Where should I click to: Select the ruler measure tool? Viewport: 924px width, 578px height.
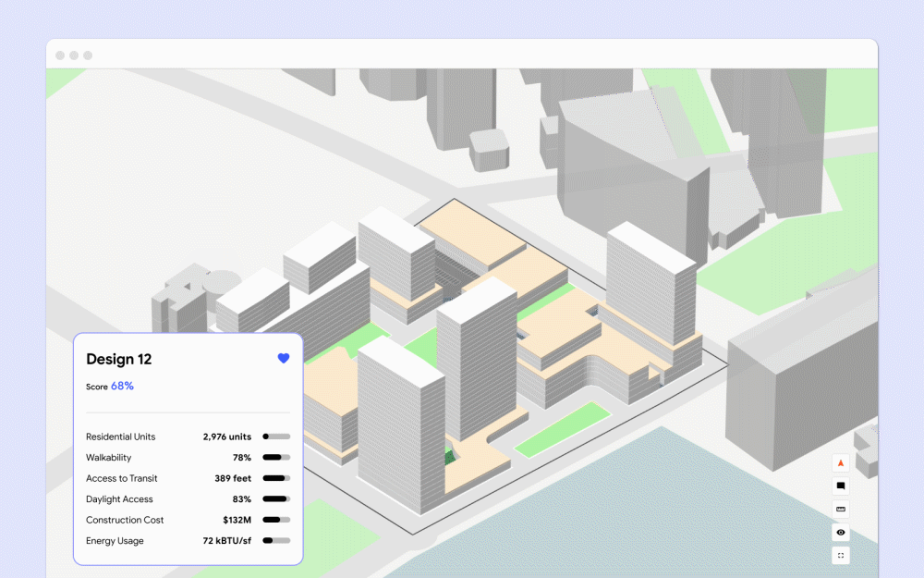point(841,510)
